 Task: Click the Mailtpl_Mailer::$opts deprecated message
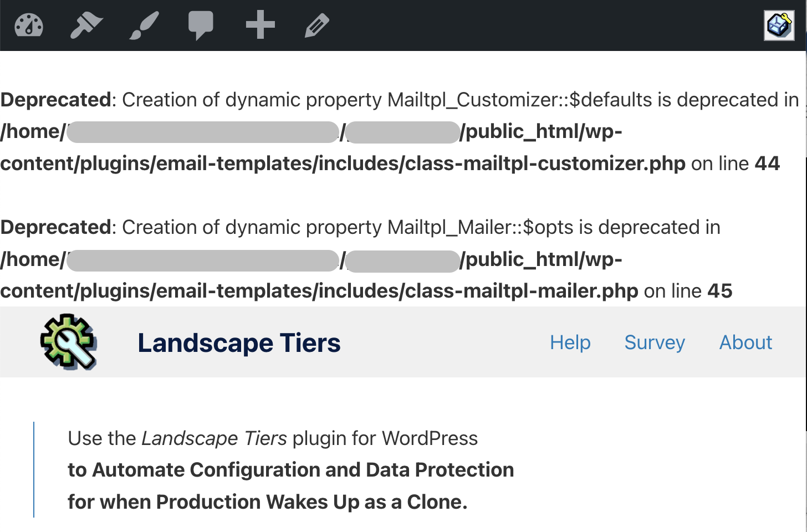click(x=360, y=227)
